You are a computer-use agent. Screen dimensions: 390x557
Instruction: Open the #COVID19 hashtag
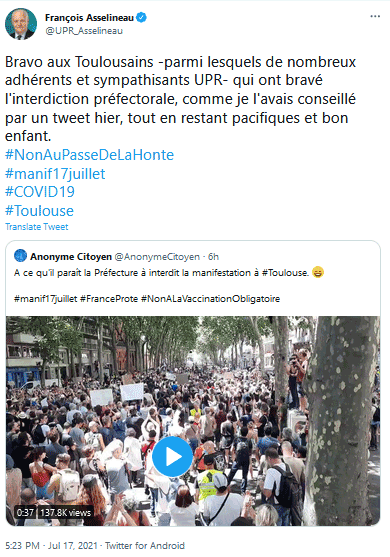point(40,192)
